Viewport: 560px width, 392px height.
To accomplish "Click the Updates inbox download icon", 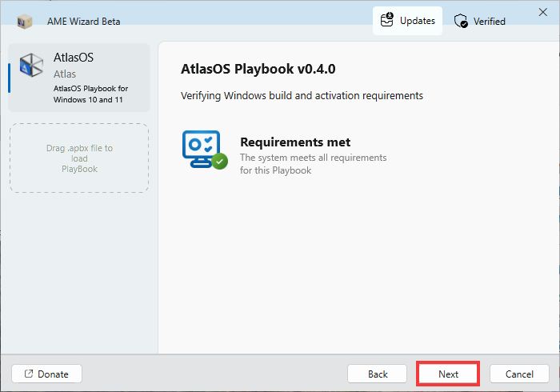I will tap(386, 20).
